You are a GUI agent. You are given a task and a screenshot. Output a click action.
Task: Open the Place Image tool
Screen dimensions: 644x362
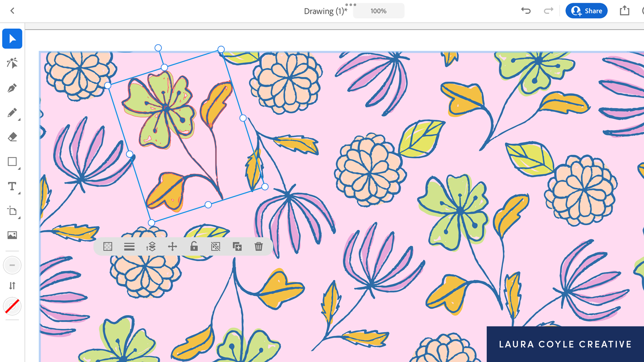tap(12, 235)
